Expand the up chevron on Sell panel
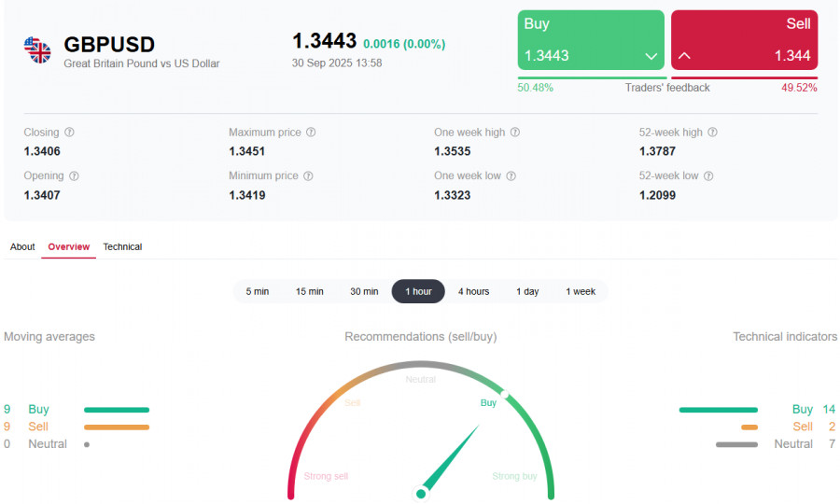Screen dimensions: 840x504 click(x=684, y=56)
